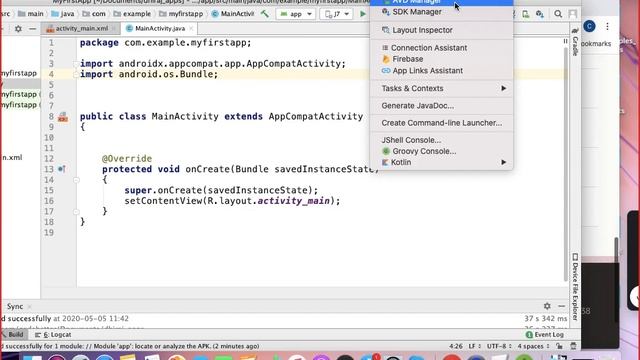Collapse the onCreate method fold on line 14

[76, 180]
